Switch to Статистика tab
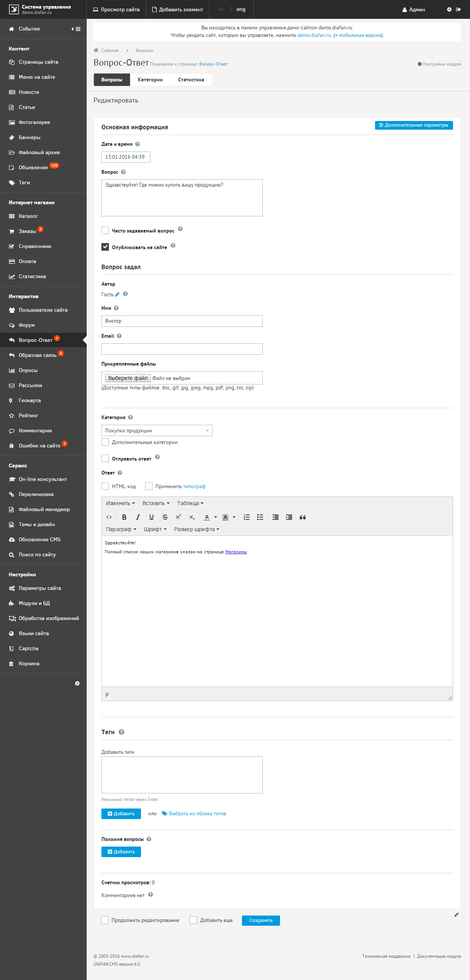 click(x=191, y=80)
